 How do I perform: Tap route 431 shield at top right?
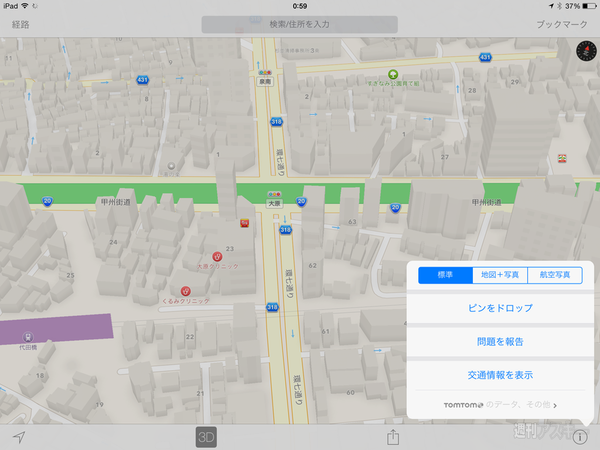[x=485, y=57]
